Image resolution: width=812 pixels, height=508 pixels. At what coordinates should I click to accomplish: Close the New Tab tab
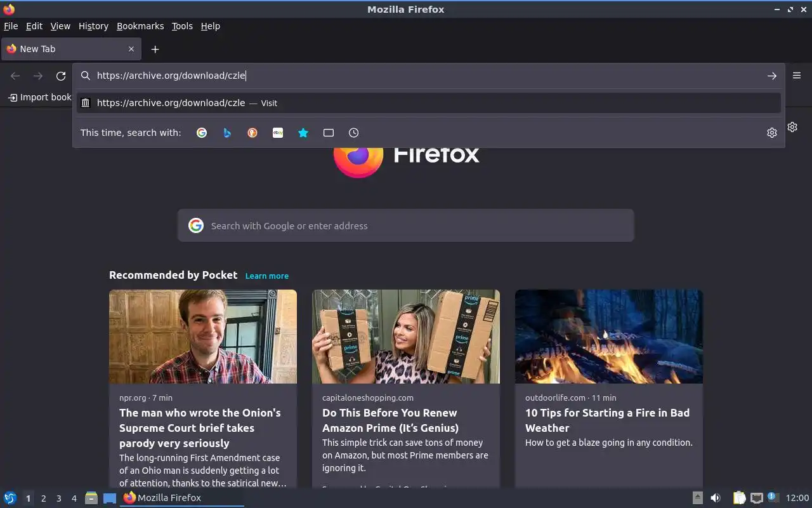click(131, 49)
